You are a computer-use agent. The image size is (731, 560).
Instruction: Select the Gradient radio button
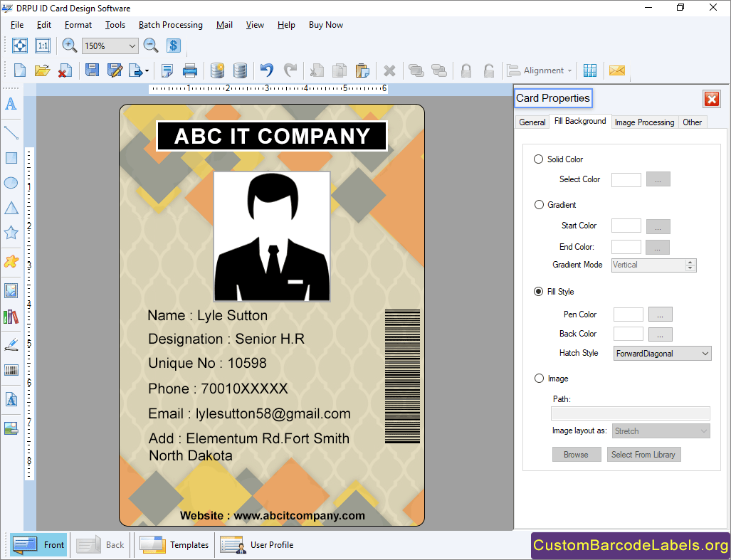[539, 204]
